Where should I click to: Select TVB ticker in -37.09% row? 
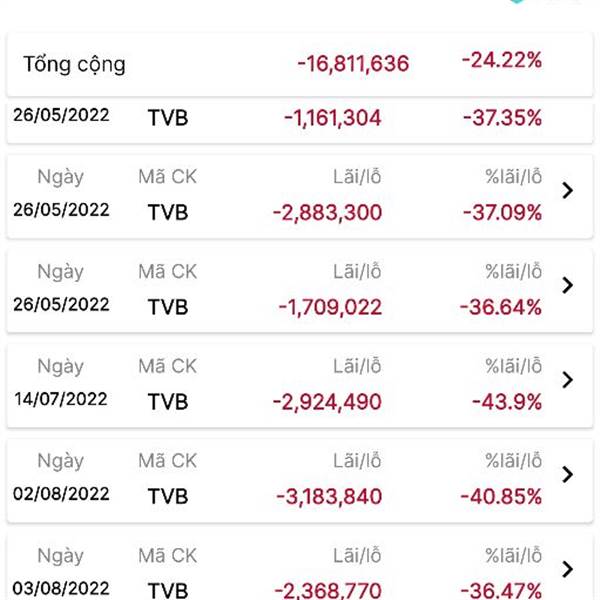[x=168, y=212]
